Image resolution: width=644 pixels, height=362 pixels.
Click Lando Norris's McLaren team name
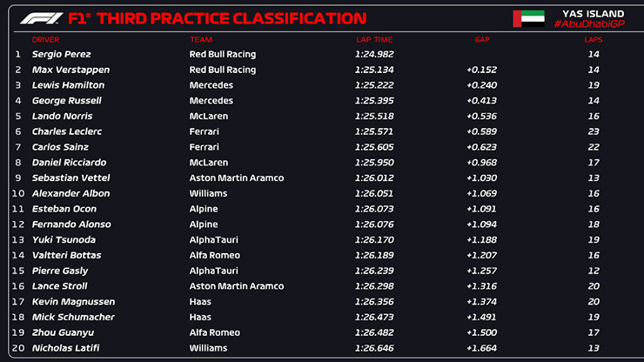209,116
